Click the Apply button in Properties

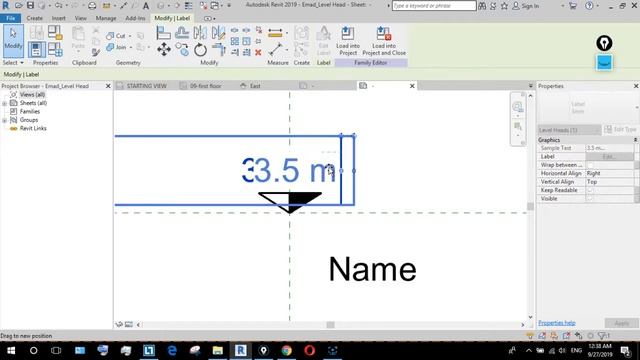click(x=621, y=323)
